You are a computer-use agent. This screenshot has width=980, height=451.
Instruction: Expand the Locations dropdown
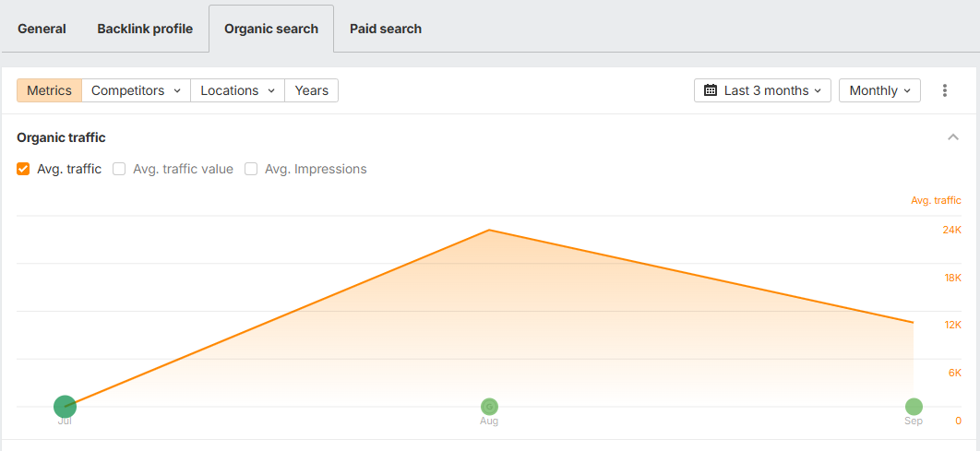pyautogui.click(x=237, y=90)
